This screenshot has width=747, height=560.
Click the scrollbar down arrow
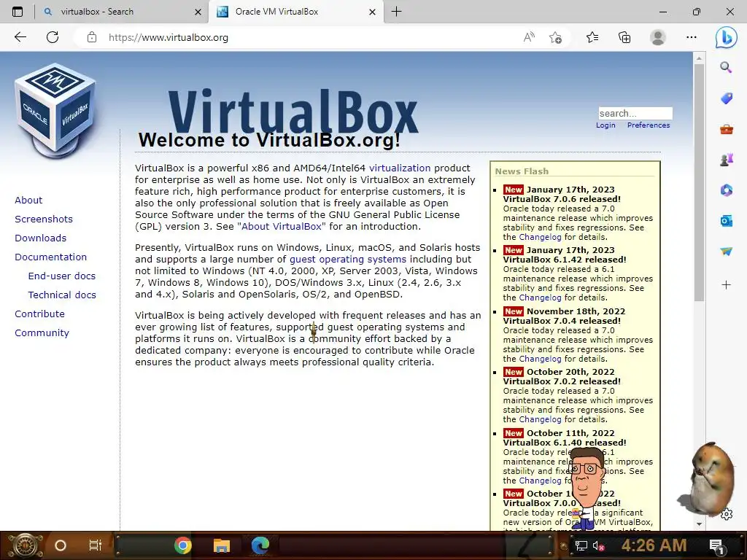(x=699, y=524)
